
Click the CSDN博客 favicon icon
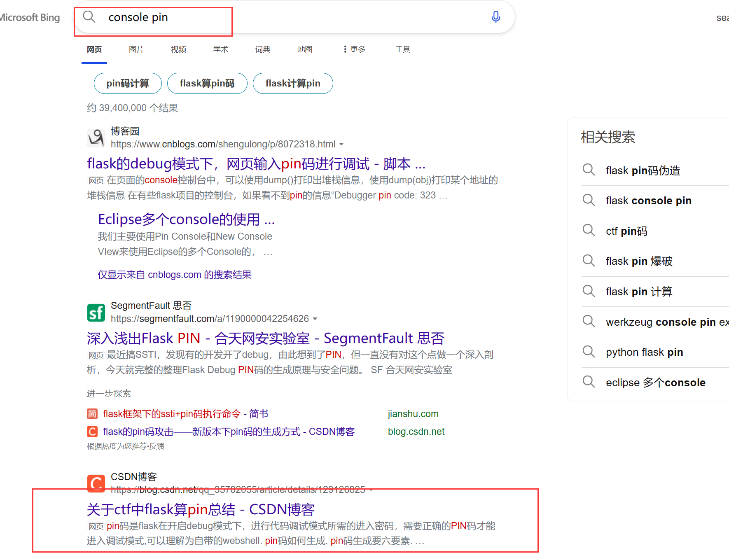pyautogui.click(x=96, y=483)
